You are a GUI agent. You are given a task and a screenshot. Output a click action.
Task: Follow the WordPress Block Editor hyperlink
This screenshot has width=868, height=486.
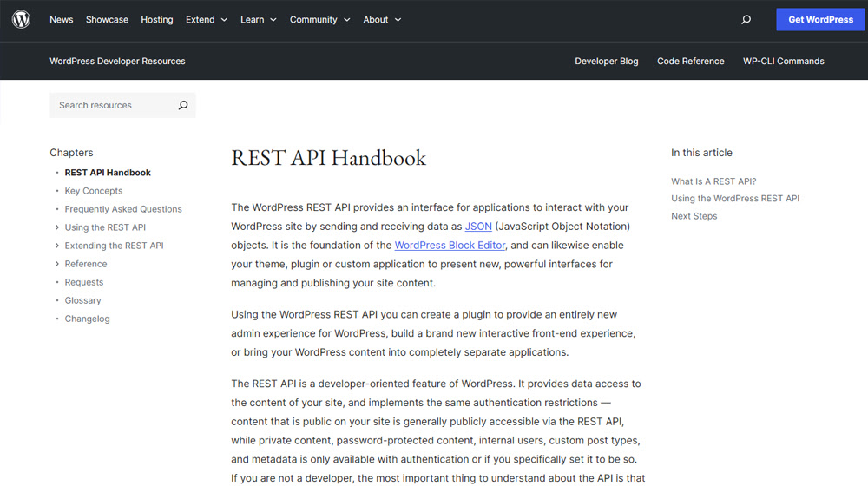pyautogui.click(x=450, y=246)
